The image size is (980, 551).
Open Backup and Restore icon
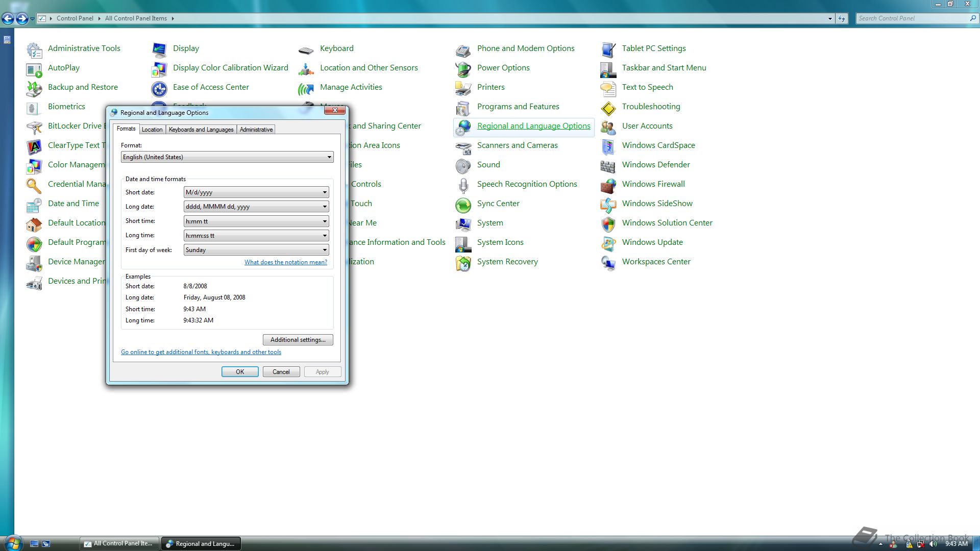coord(34,89)
